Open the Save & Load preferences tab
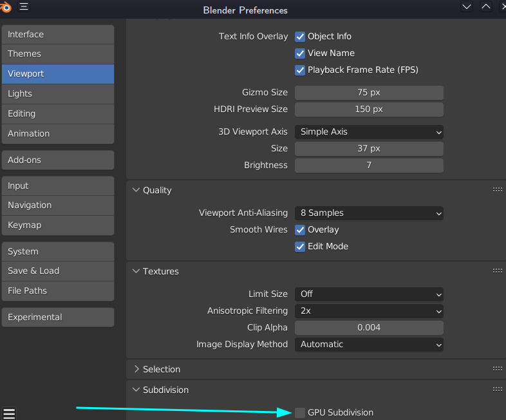Viewport: 506px width, 420px height. coord(58,271)
